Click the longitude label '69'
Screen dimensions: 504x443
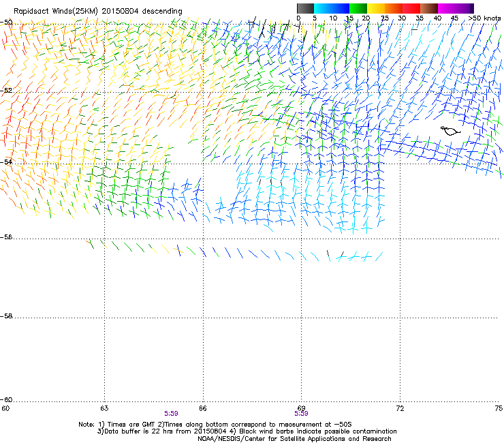click(301, 408)
